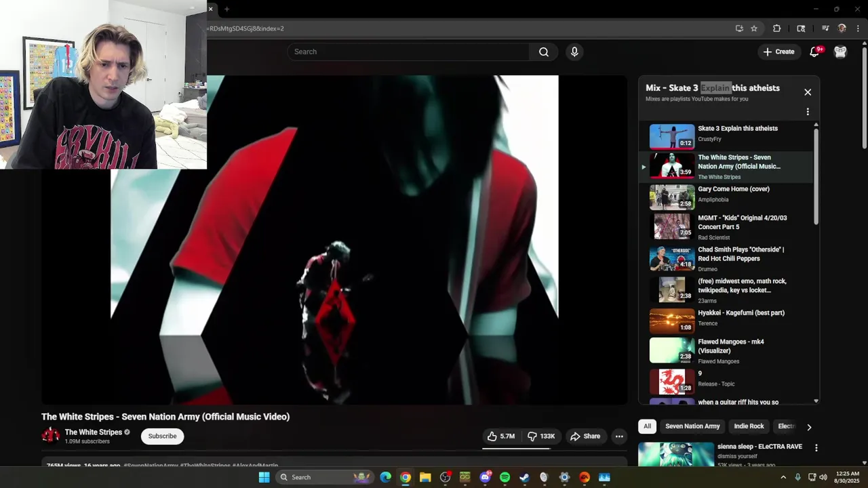Image resolution: width=868 pixels, height=488 pixels.
Task: Show hidden tray icons chevron
Action: pos(783,477)
